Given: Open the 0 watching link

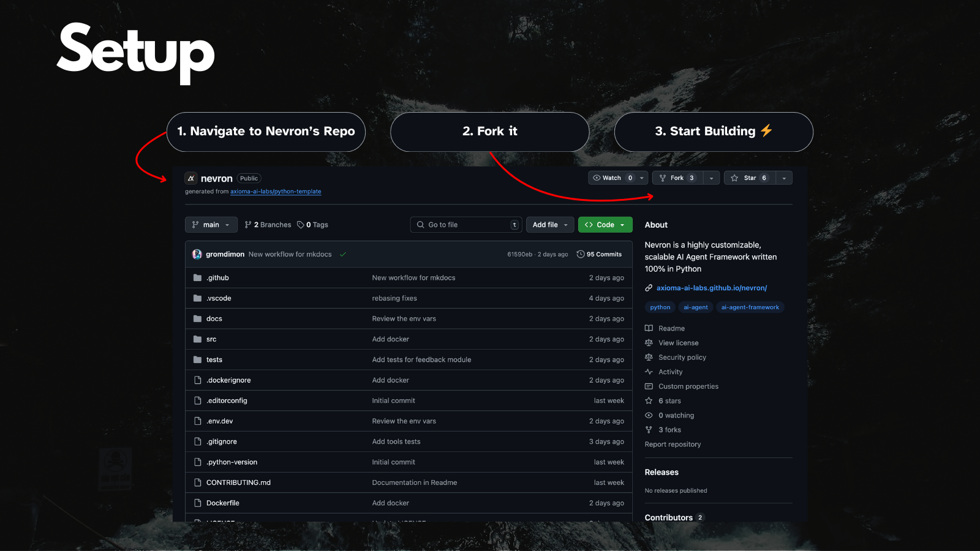Looking at the screenshot, I should click(x=676, y=416).
